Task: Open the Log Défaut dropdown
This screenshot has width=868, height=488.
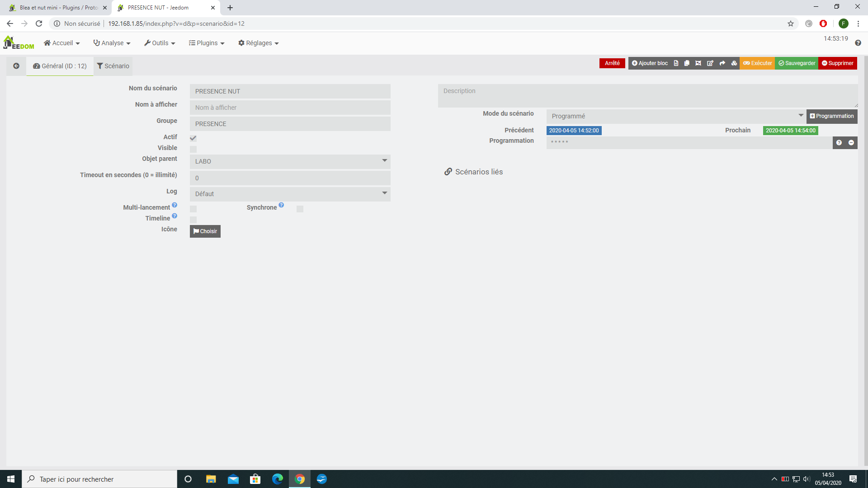Action: pos(290,194)
